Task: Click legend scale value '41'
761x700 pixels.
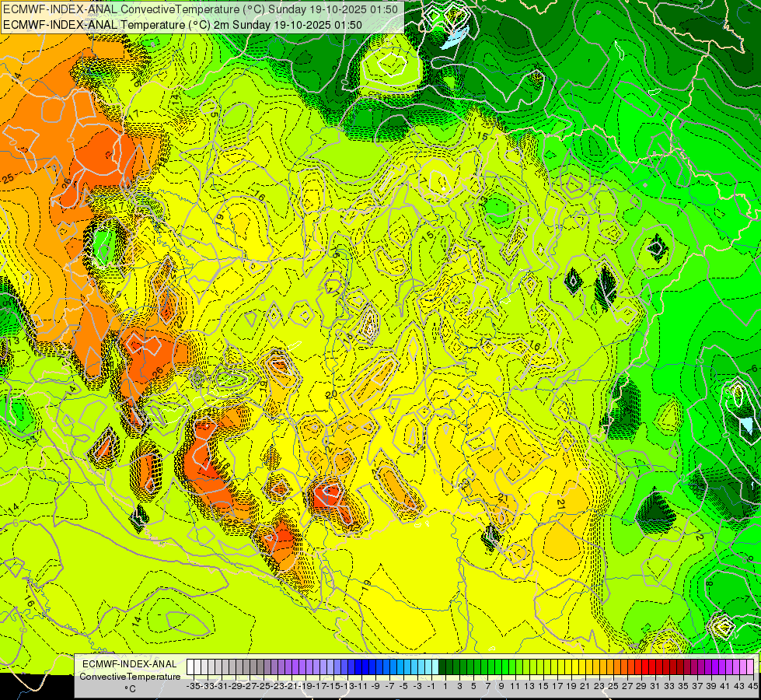Action: [724, 686]
